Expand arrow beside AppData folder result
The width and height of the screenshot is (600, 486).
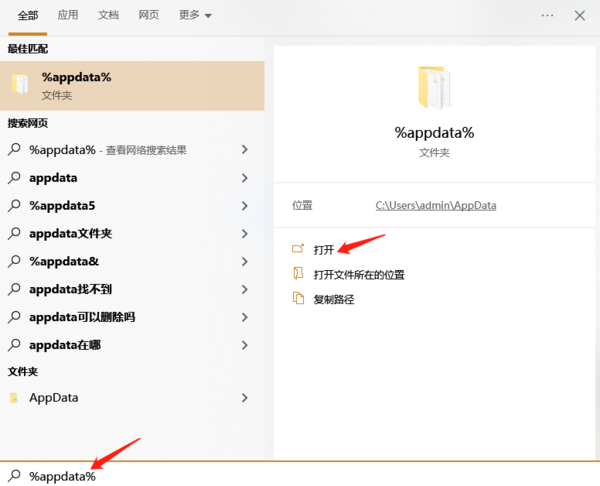(x=245, y=398)
